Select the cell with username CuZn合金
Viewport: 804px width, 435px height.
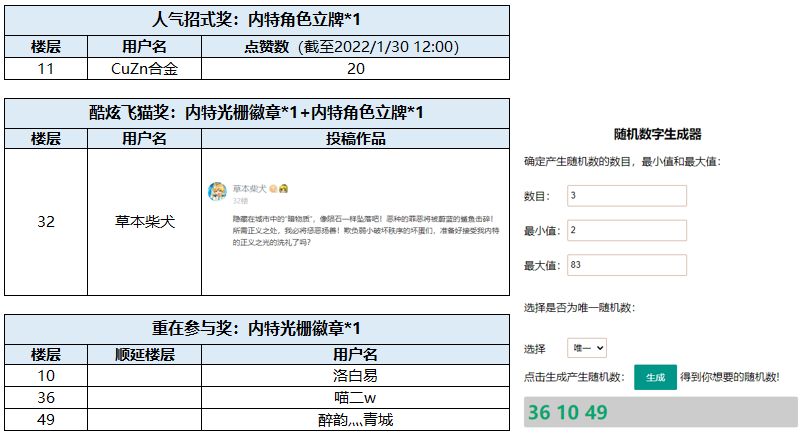(x=144, y=69)
